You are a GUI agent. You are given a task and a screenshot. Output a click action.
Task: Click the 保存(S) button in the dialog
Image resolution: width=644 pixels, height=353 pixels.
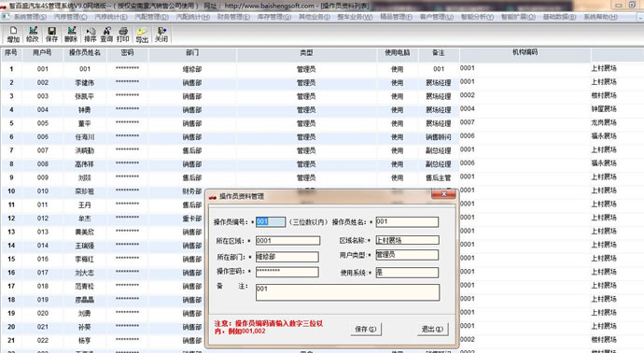click(366, 329)
